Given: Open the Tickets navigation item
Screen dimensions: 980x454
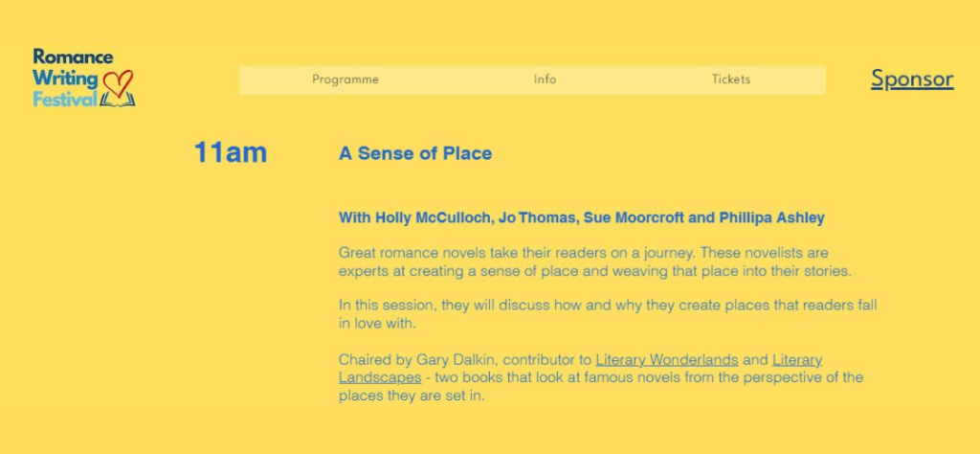Looking at the screenshot, I should coord(731,79).
